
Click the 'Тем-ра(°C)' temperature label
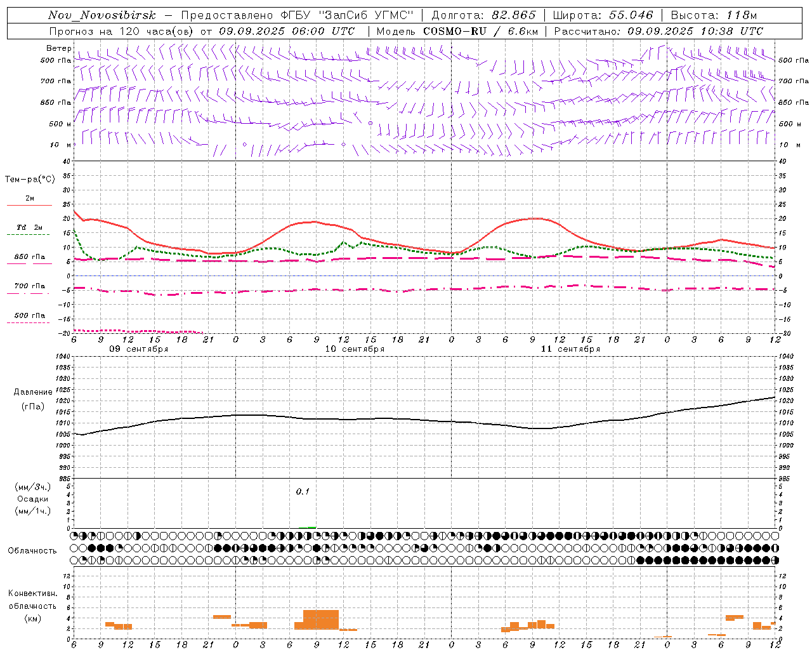pyautogui.click(x=30, y=180)
